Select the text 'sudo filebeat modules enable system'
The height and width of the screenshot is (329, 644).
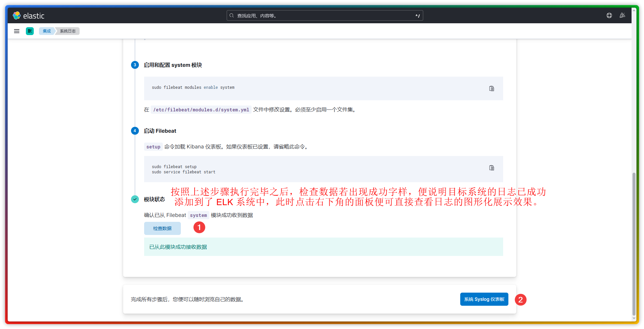193,87
